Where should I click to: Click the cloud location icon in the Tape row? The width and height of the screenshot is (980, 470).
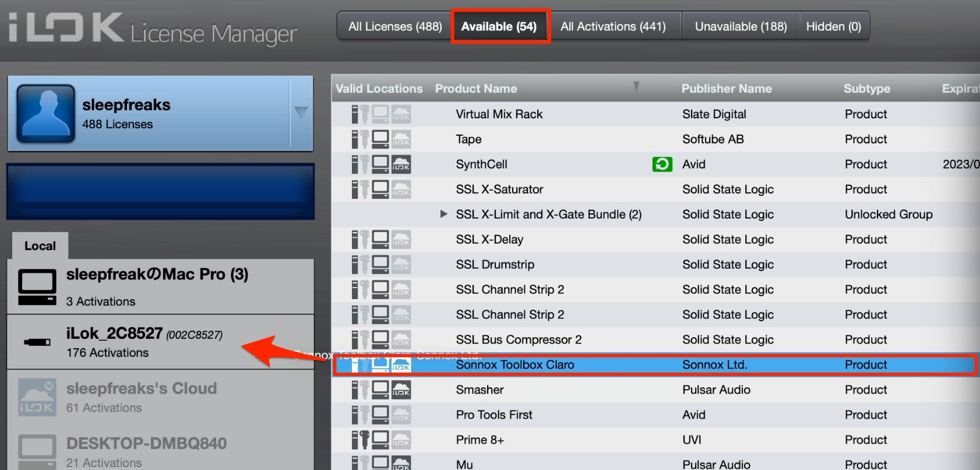click(x=401, y=139)
